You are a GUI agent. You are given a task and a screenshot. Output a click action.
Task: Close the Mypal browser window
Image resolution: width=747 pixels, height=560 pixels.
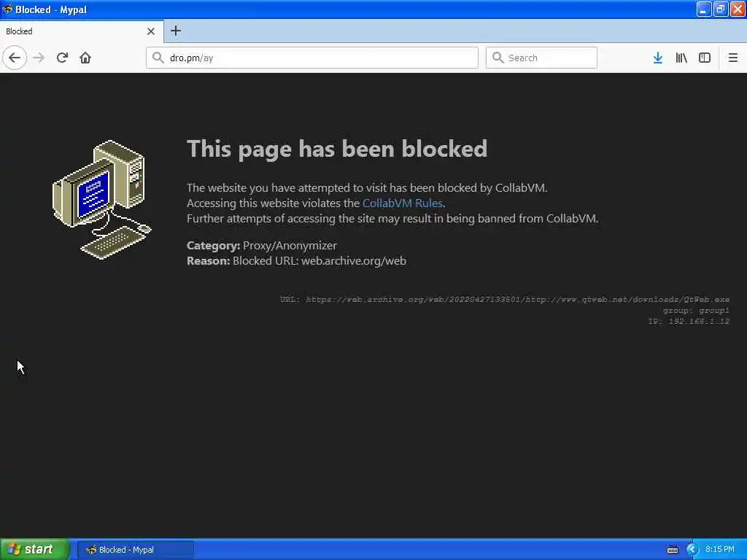tap(738, 9)
